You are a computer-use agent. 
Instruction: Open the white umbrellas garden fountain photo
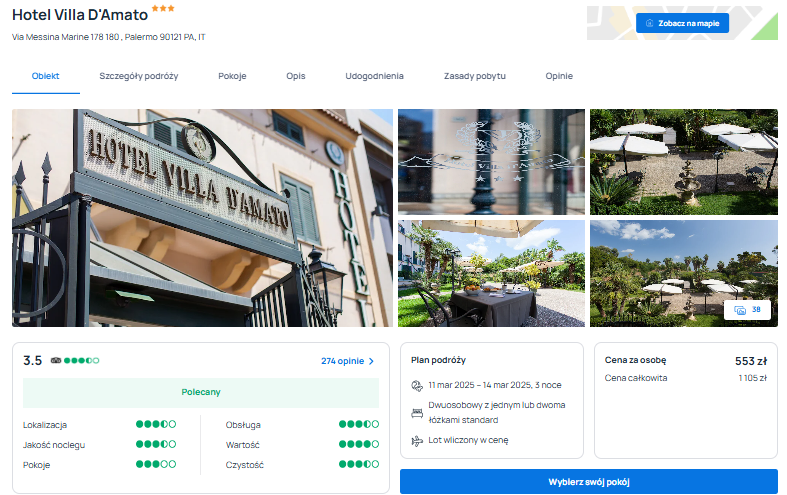(684, 162)
